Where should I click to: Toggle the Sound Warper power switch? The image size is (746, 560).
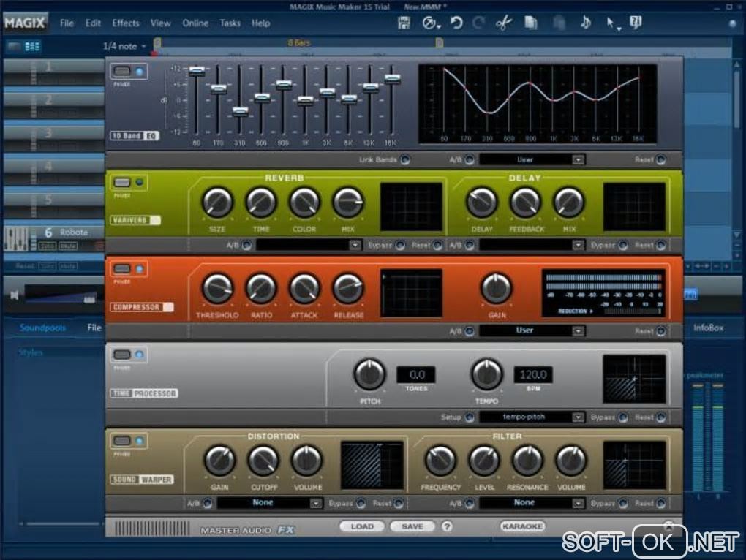tap(122, 441)
